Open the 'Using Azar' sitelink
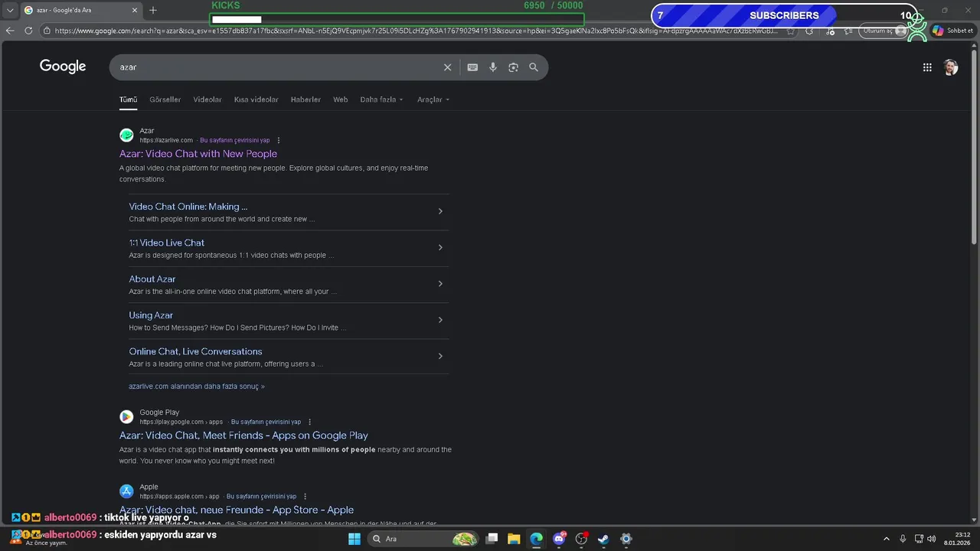This screenshot has height=551, width=980. (x=151, y=315)
